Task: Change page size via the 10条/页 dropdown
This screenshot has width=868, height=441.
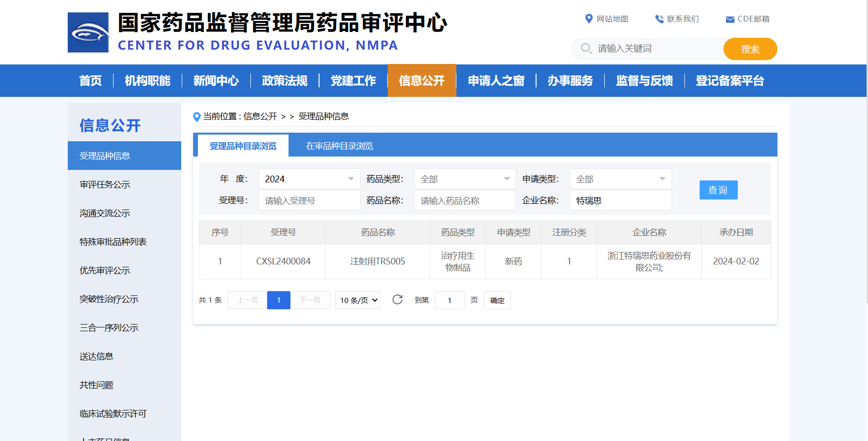Action: (357, 300)
